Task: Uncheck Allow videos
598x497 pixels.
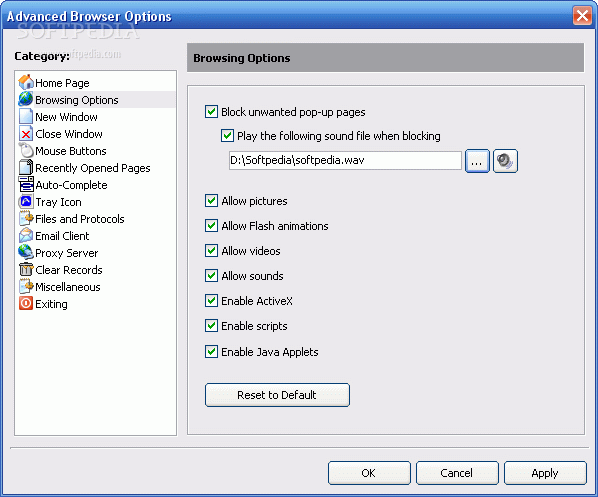Action: (211, 251)
